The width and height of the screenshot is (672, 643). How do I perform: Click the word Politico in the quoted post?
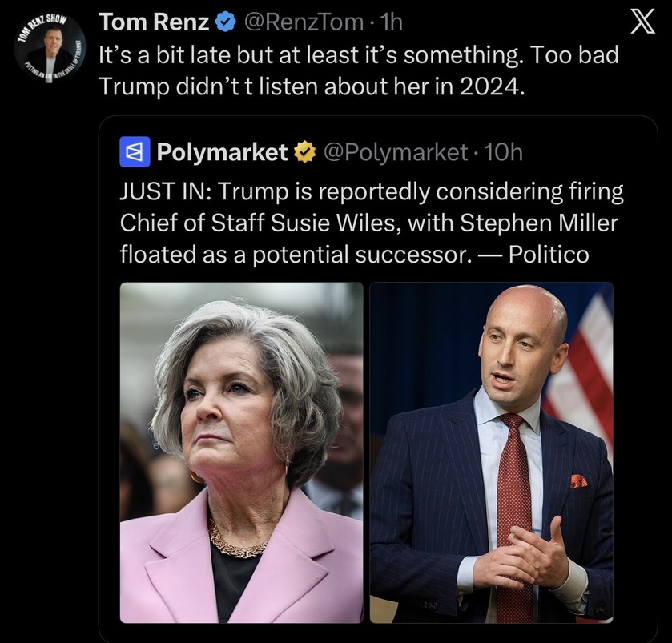pos(549,255)
